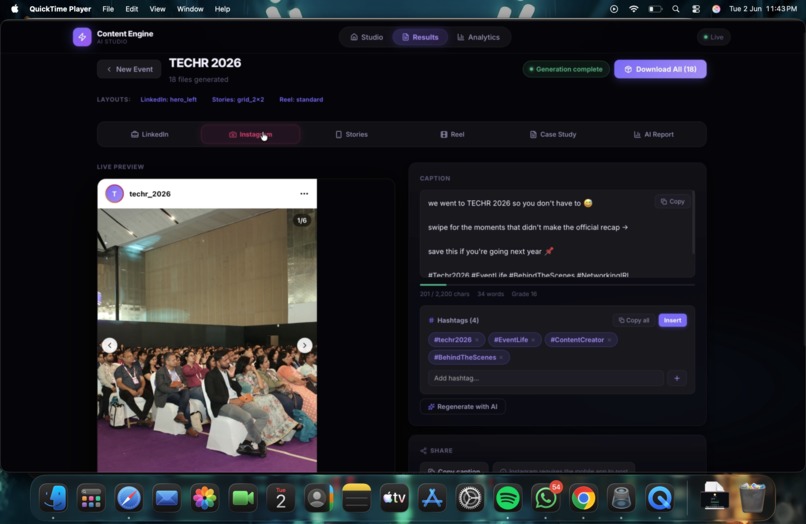Open Control Center icon
Viewport: 806px width, 524px height.
tap(696, 9)
